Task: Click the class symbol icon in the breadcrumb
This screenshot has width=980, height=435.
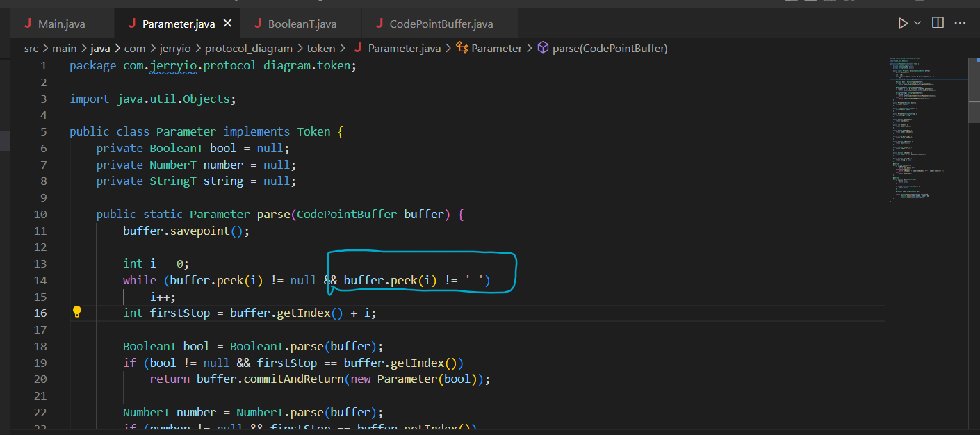Action: point(462,49)
